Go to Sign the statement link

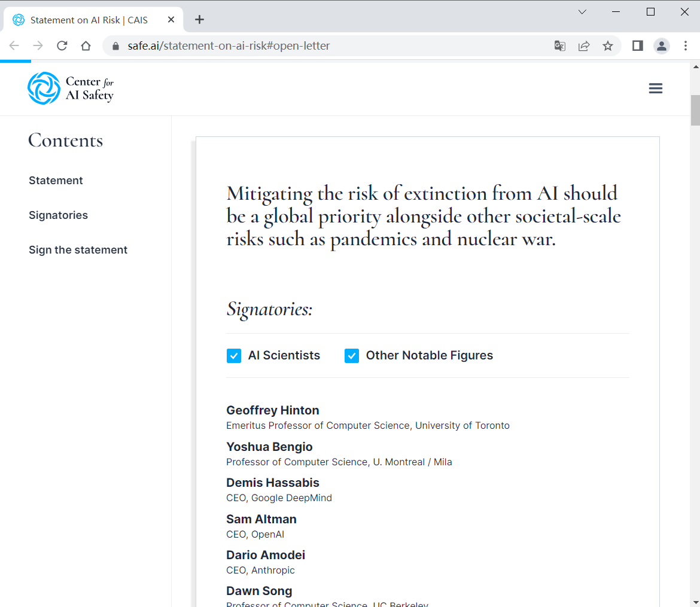[78, 250]
